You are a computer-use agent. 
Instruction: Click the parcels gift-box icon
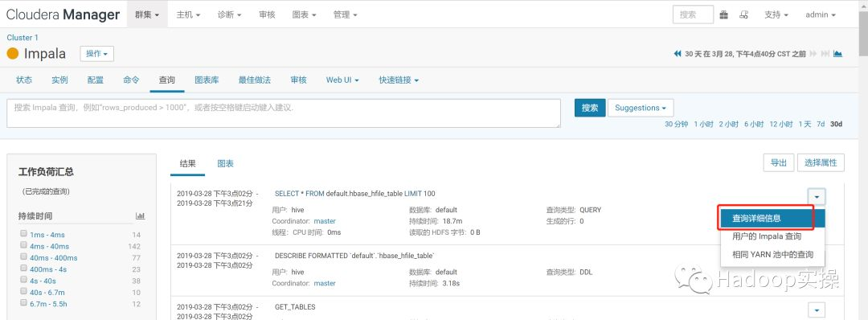(x=724, y=15)
